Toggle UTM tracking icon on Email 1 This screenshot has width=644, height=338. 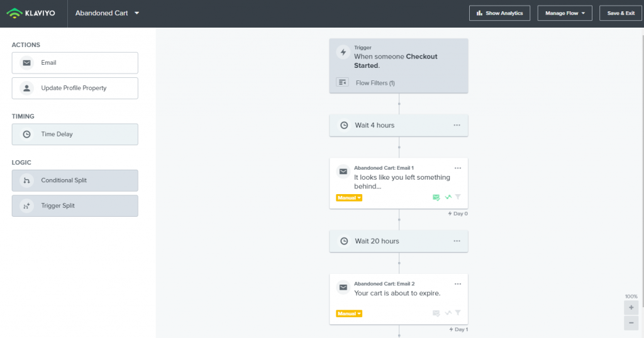click(448, 197)
